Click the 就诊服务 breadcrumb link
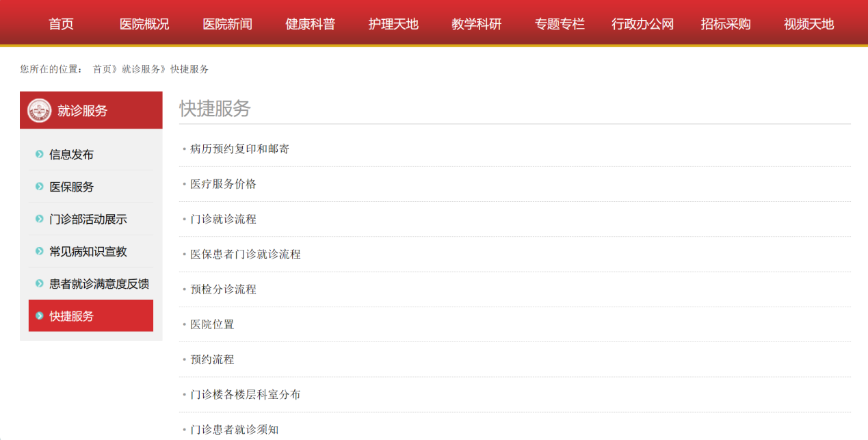Image resolution: width=868 pixels, height=440 pixels. [141, 69]
